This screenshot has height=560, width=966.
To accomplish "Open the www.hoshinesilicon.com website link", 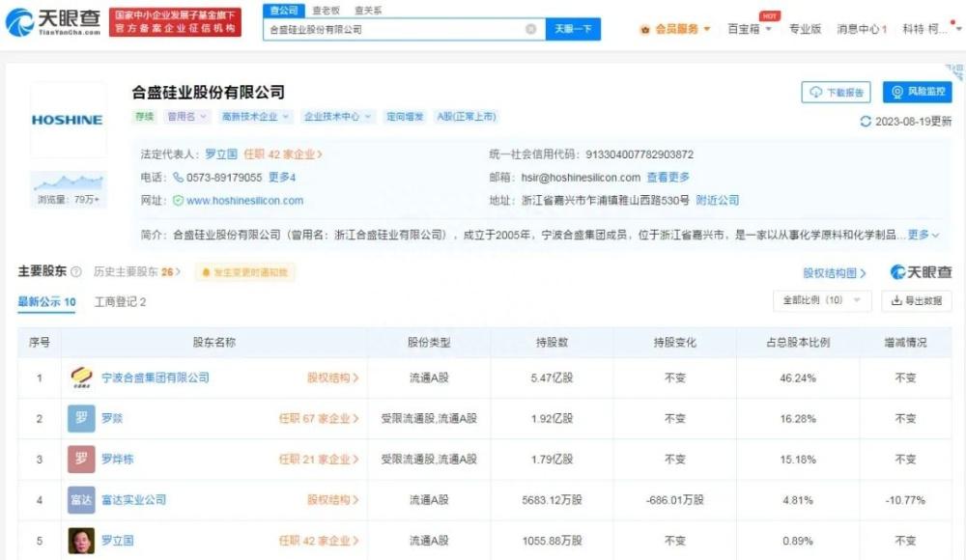I will 244,201.
